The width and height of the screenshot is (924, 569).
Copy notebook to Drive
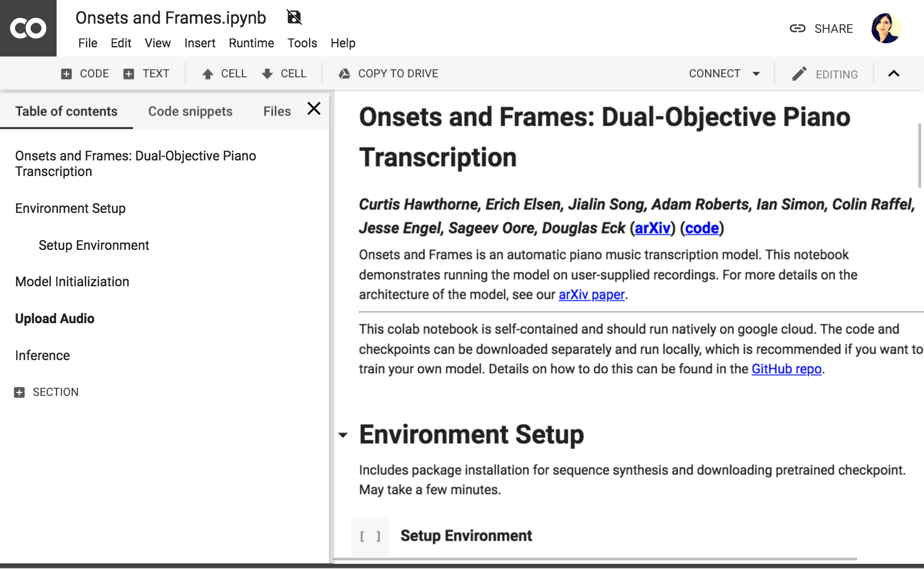(388, 74)
